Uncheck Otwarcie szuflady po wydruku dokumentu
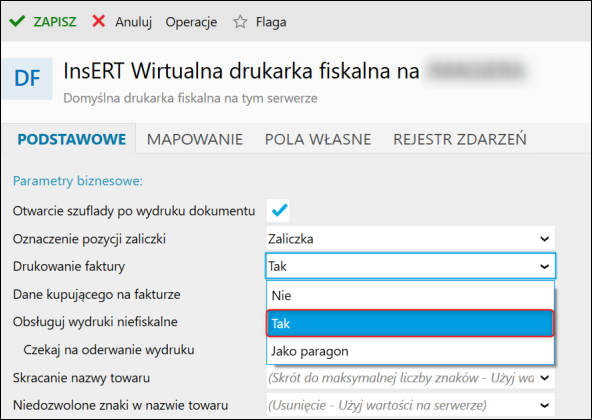The width and height of the screenshot is (592, 420). [279, 210]
